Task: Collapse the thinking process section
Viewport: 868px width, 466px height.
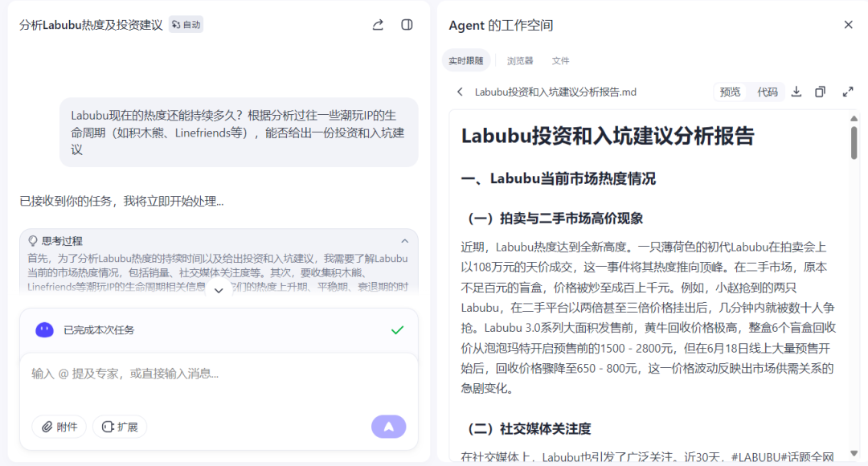Action: 404,241
